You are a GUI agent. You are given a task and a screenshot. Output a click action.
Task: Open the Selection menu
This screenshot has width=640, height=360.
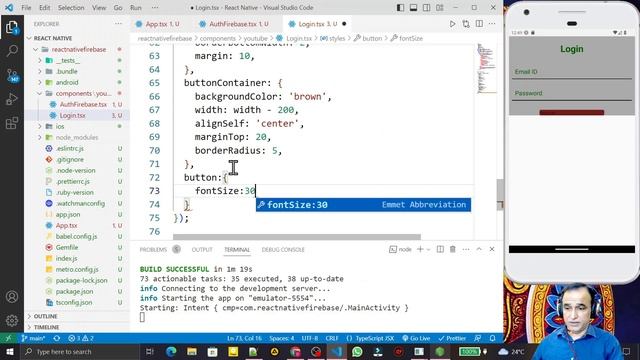point(71,8)
